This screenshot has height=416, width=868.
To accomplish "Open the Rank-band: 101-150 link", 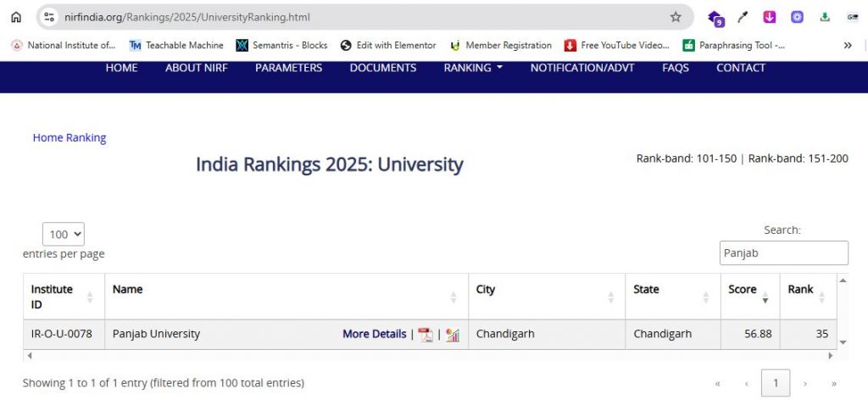I will 686,158.
